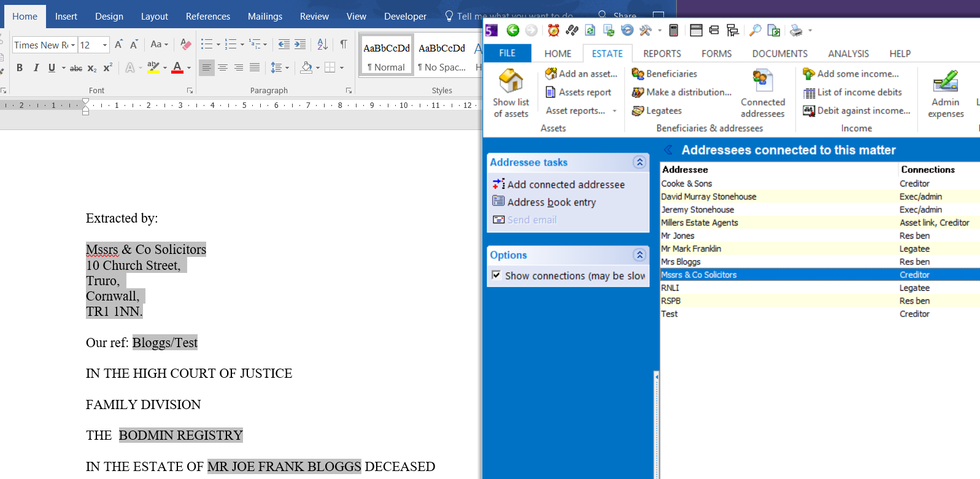980x479 pixels.
Task: Toggle show paragraph marks pilcrow
Action: point(344,44)
